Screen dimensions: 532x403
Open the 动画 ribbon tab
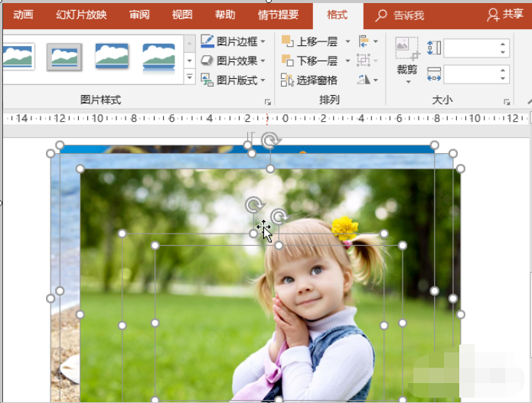click(x=23, y=15)
